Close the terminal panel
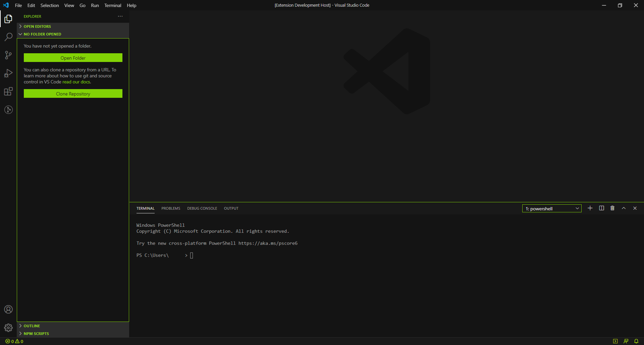The width and height of the screenshot is (644, 345). click(x=635, y=208)
